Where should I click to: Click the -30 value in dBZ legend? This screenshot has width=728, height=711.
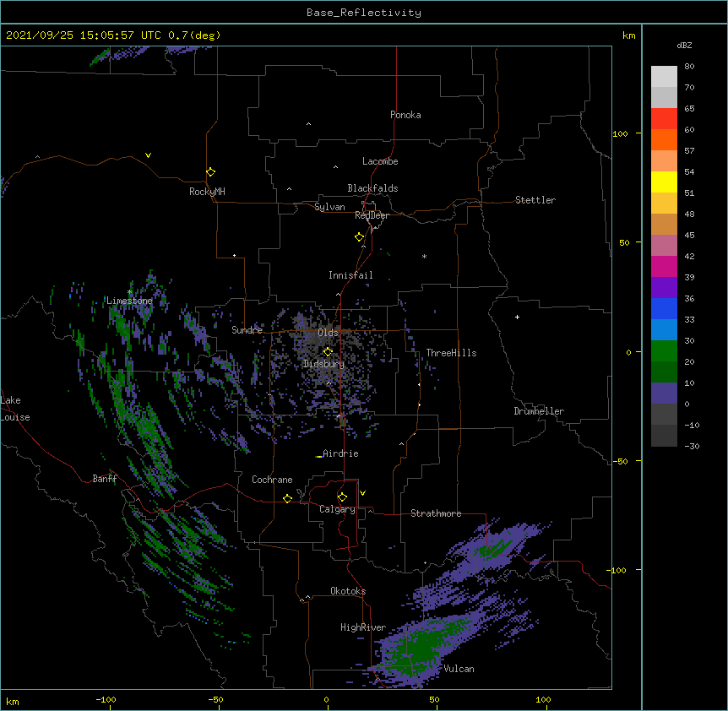click(692, 447)
